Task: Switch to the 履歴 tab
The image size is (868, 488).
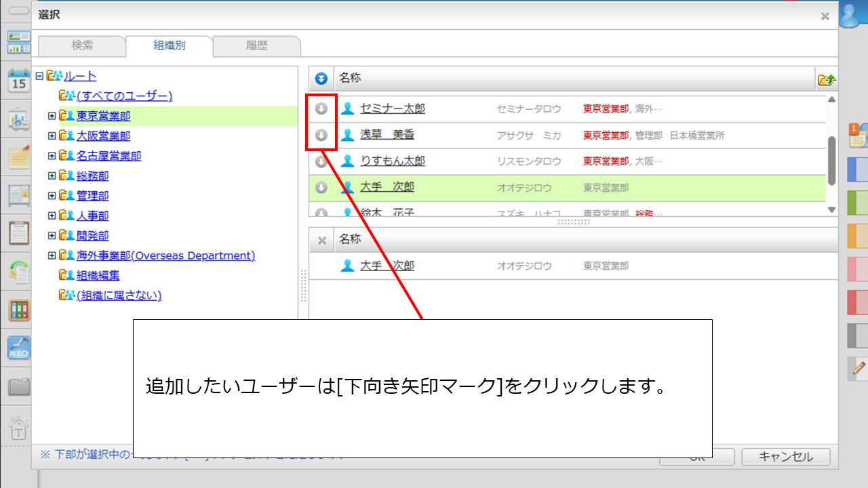Action: [x=256, y=46]
